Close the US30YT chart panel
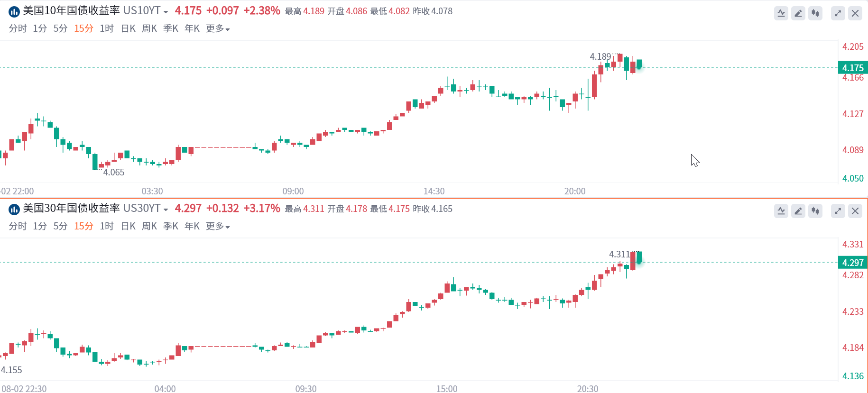Screen dimensions: 868x393 pyautogui.click(x=855, y=211)
